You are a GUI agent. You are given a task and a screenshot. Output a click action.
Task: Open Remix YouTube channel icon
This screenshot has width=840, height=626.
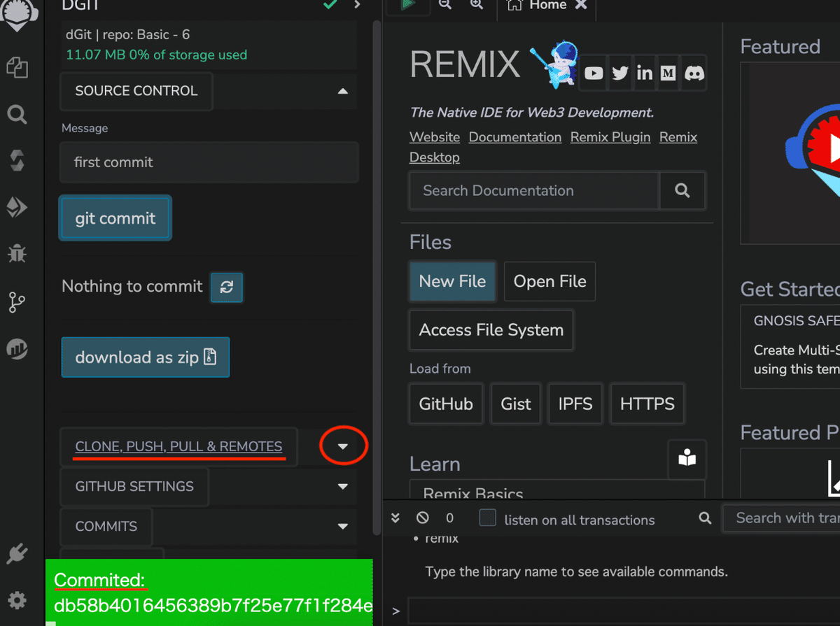coord(594,73)
